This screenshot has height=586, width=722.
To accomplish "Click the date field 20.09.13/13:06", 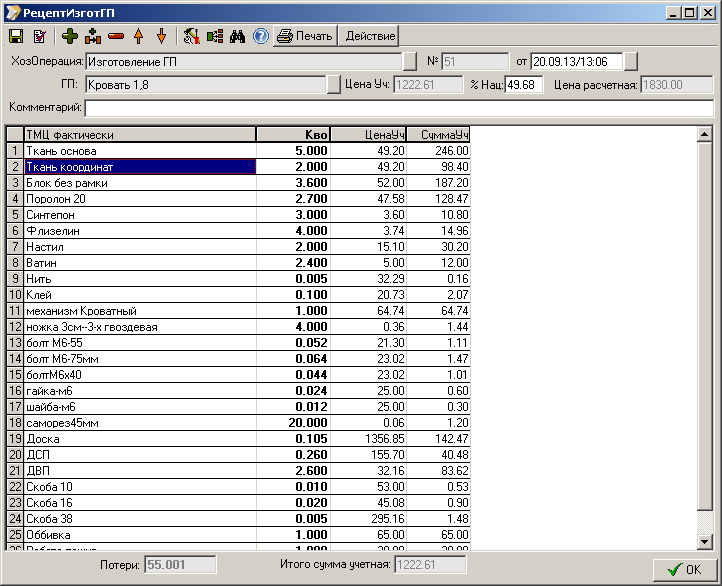I will pyautogui.click(x=577, y=62).
